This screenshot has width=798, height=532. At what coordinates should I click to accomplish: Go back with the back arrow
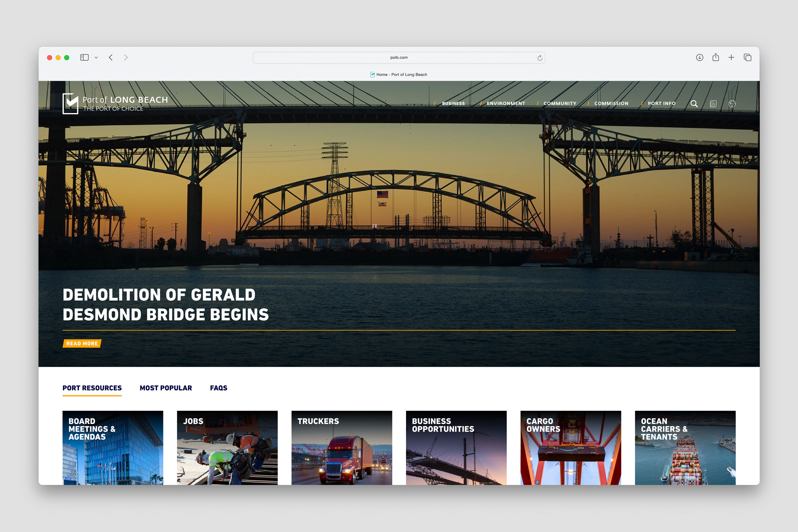111,57
